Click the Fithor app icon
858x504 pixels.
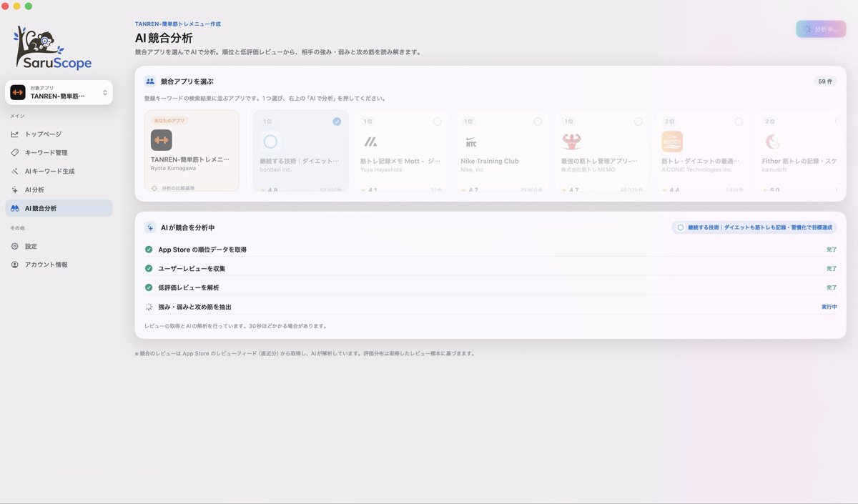click(x=772, y=141)
